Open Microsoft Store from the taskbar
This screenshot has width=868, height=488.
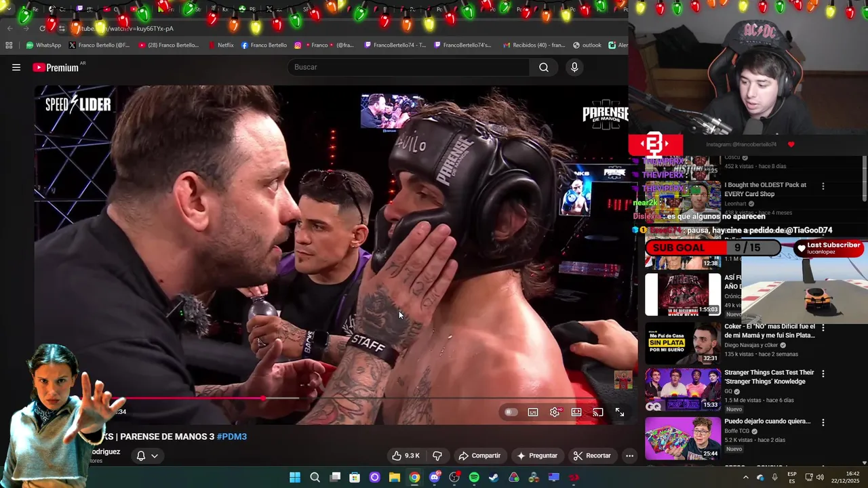[x=355, y=477]
